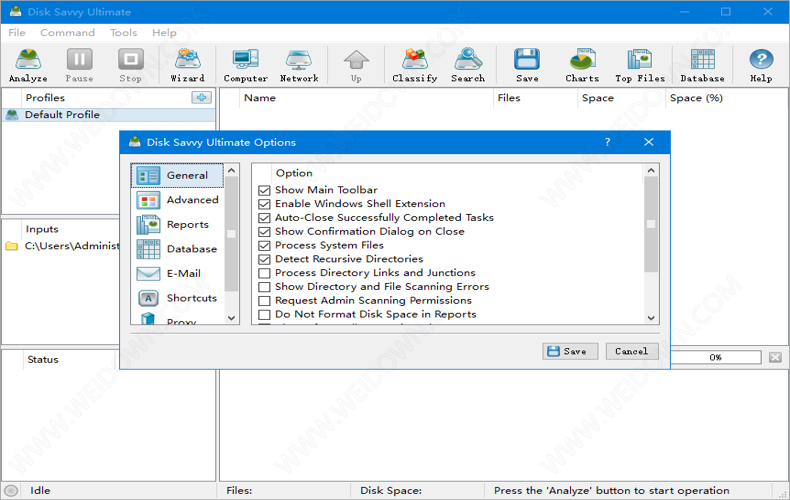
Task: Close the Options dialog with X
Action: pyautogui.click(x=649, y=142)
